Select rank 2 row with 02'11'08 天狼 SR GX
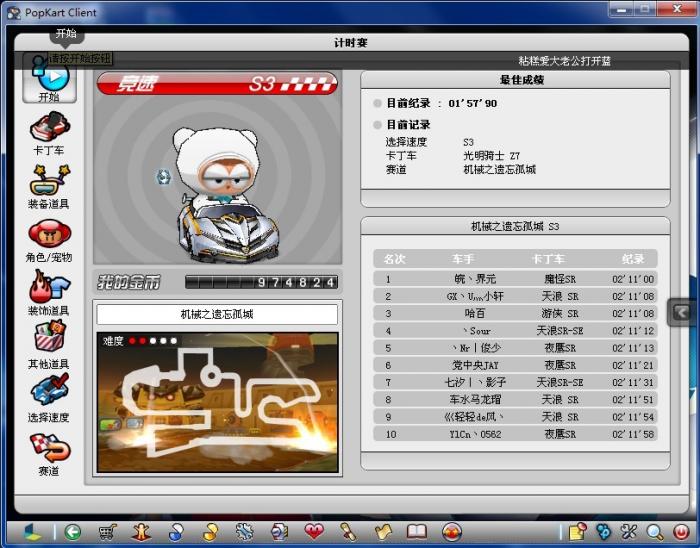 [x=515, y=296]
